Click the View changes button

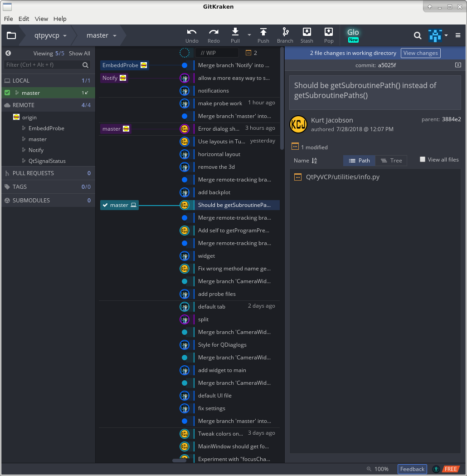point(421,53)
